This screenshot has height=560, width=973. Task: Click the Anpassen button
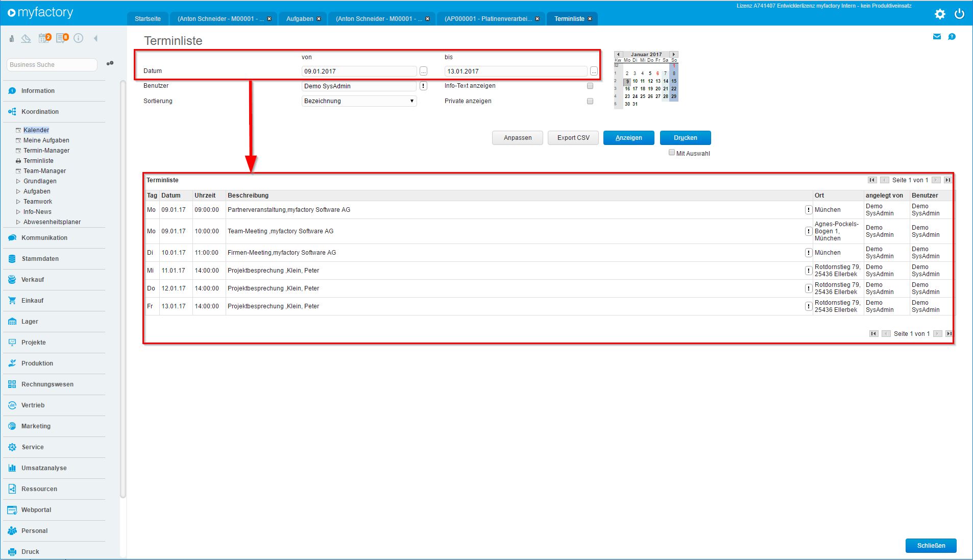click(518, 138)
